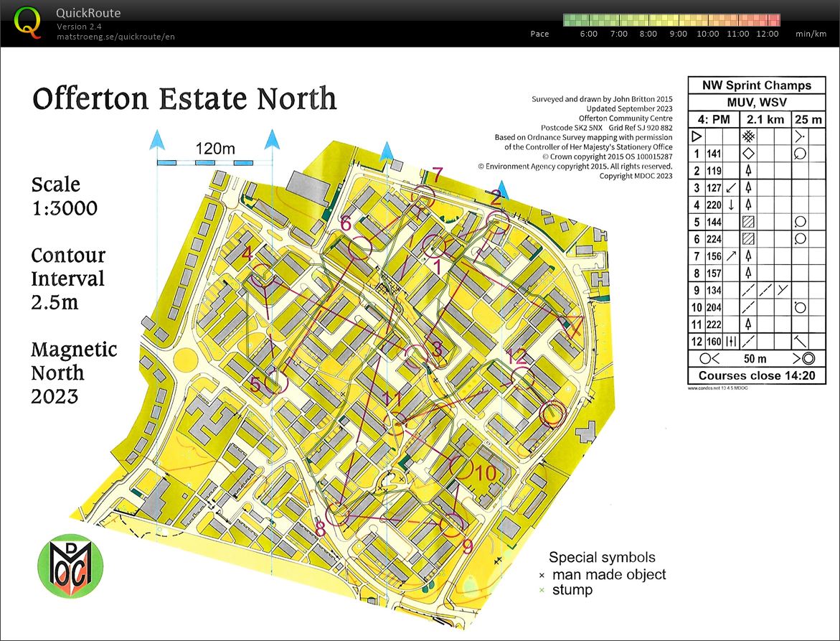Viewport: 840px width, 641px height.
Task: Select control circle 5 on the map
Action: tap(276, 383)
